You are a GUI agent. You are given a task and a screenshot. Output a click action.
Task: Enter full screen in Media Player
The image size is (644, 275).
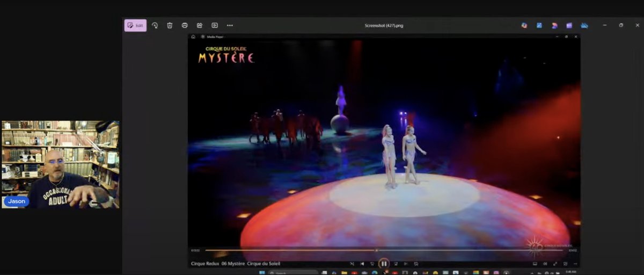pos(555,264)
